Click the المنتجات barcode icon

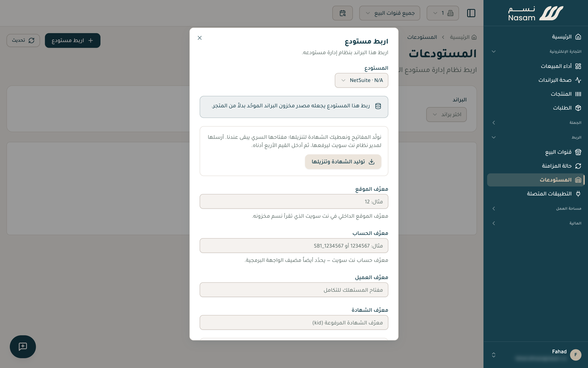(578, 94)
